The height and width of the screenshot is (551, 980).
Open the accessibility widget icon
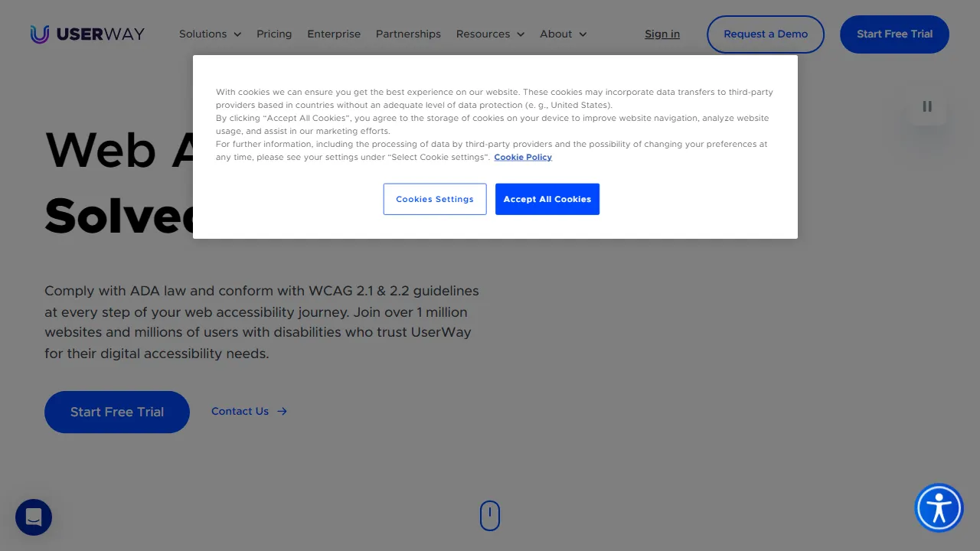[x=939, y=508]
